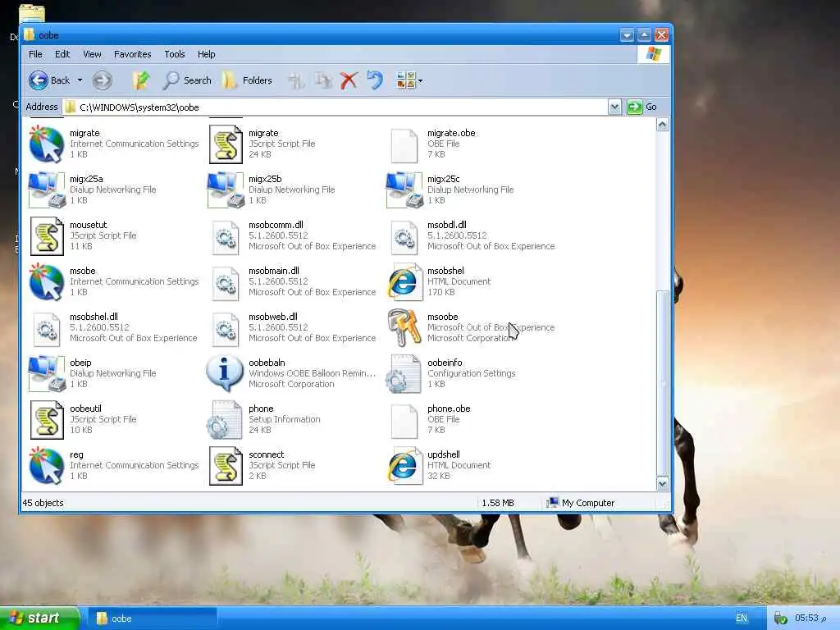The width and height of the screenshot is (840, 630).
Task: Click the green Go button
Action: tap(642, 107)
